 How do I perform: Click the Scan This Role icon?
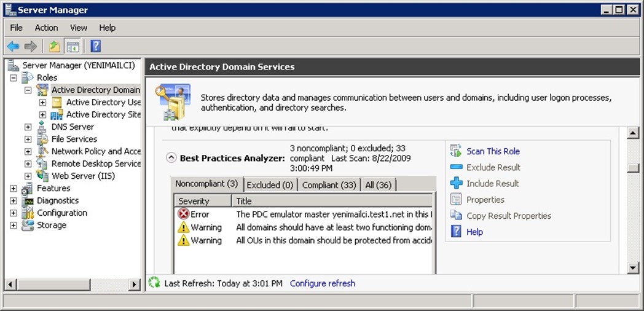(456, 151)
